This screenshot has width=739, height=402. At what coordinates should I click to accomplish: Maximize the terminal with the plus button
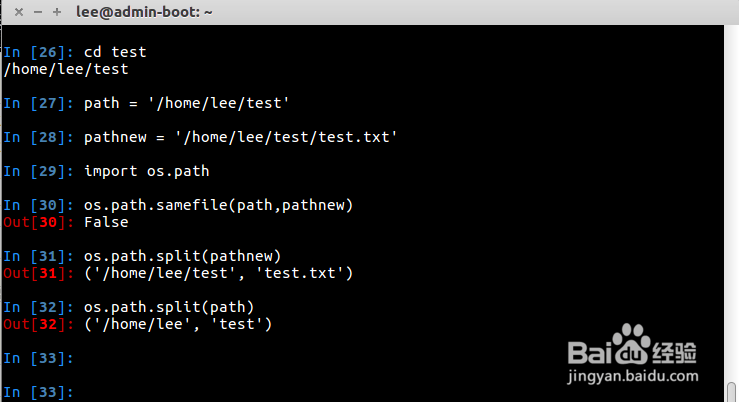pos(56,12)
